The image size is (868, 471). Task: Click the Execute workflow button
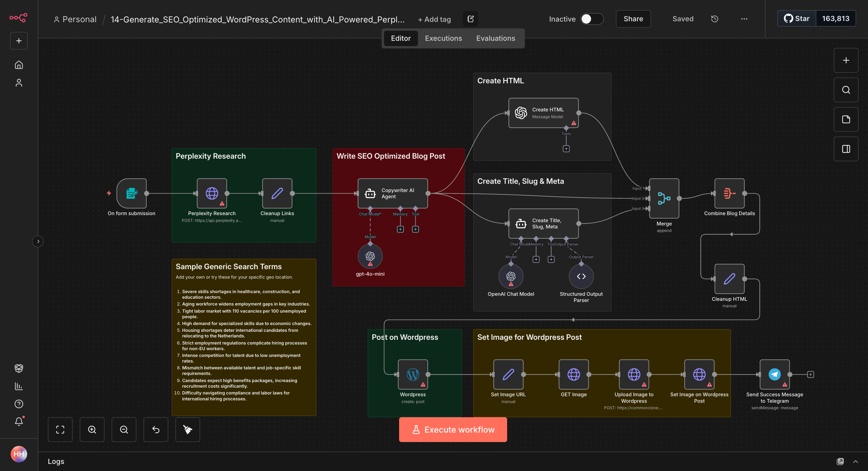pos(453,430)
